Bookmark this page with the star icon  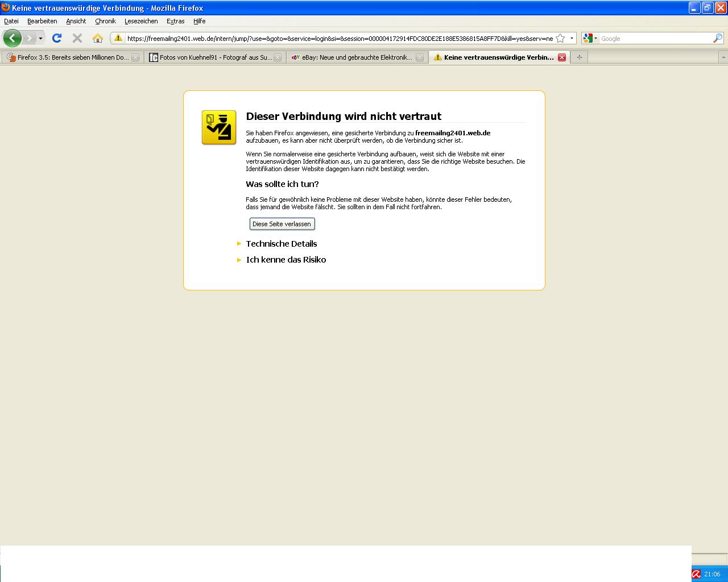560,38
